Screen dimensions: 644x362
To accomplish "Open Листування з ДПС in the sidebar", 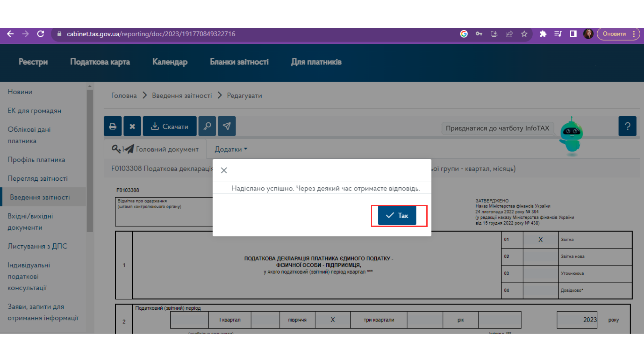I will [38, 246].
